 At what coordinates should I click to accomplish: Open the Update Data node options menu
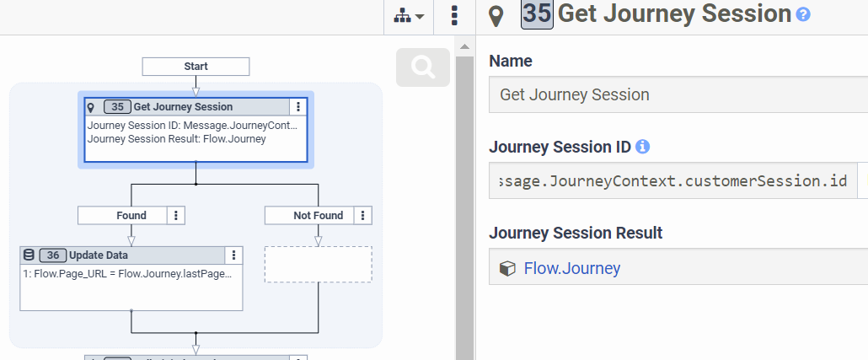pyautogui.click(x=233, y=255)
